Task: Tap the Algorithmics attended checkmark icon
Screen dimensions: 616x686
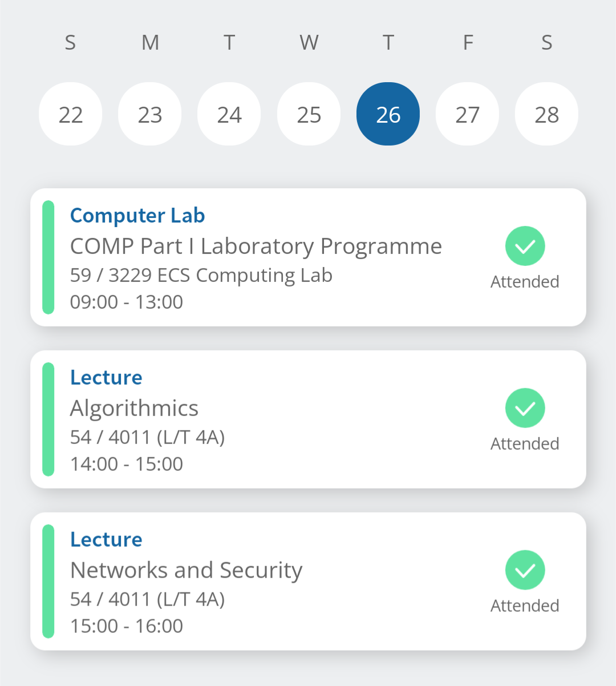Action: tap(525, 408)
